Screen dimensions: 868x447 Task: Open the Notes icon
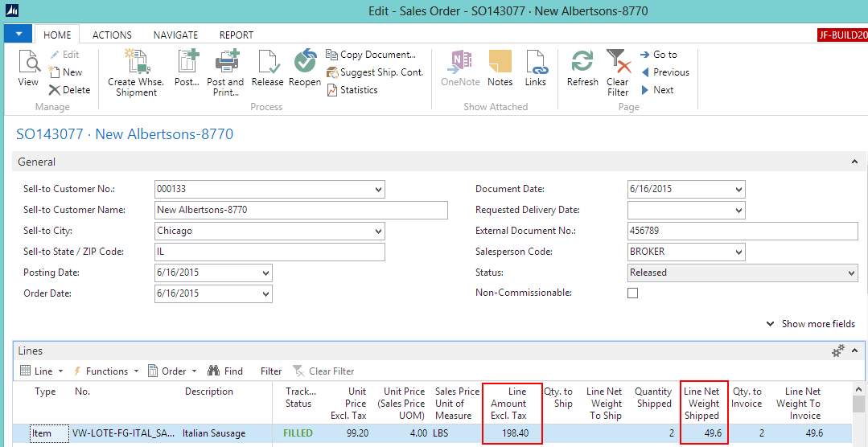coord(500,63)
